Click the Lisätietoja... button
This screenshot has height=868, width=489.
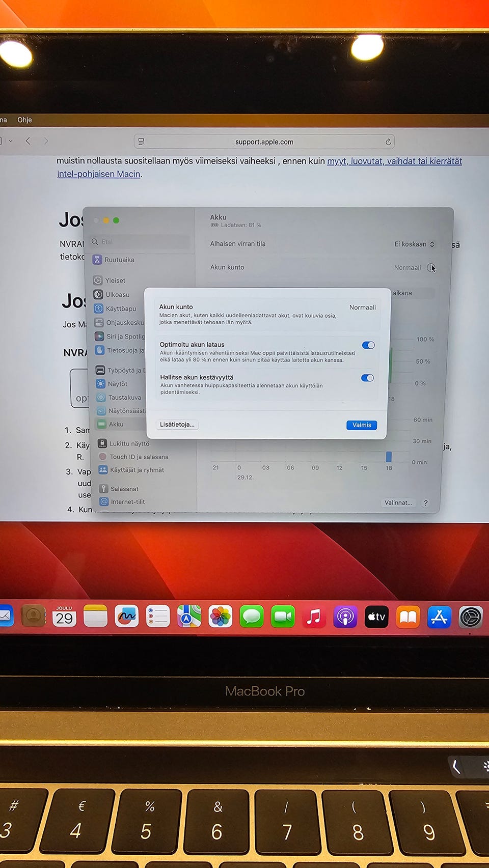[177, 424]
